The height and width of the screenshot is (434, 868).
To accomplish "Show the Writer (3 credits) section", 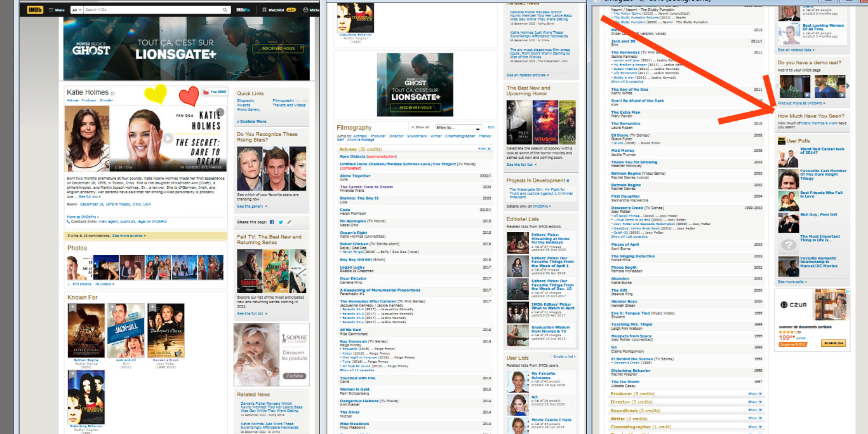I will (x=755, y=418).
